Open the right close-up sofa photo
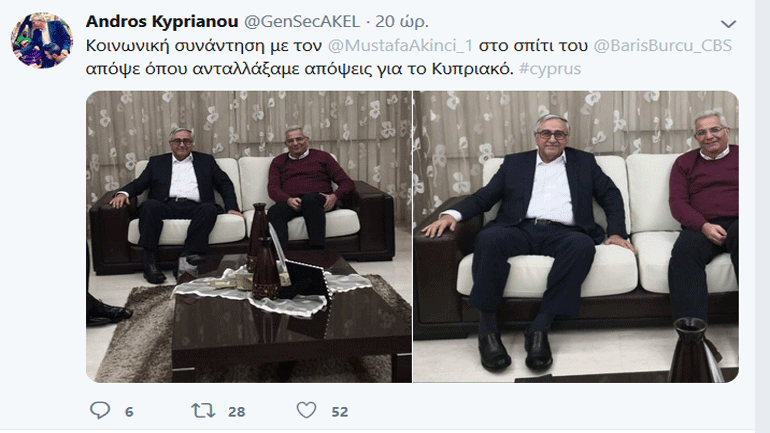770x433 pixels. pos(576,237)
